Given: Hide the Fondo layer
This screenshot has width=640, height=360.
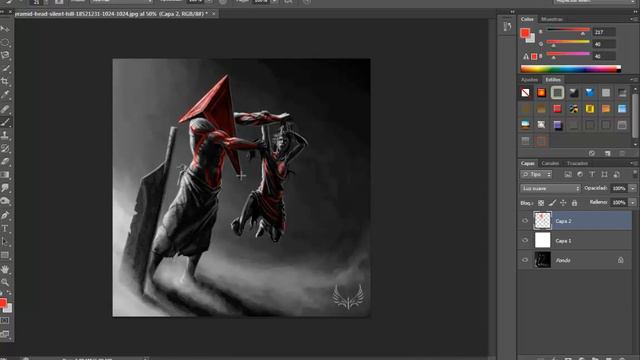Looking at the screenshot, I should tap(525, 260).
